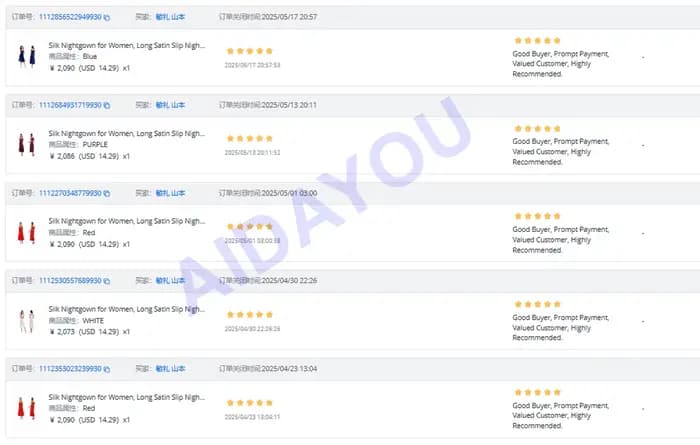Open the PURPLE nightgown product thumbnail
The height and width of the screenshot is (445, 700).
[x=27, y=144]
